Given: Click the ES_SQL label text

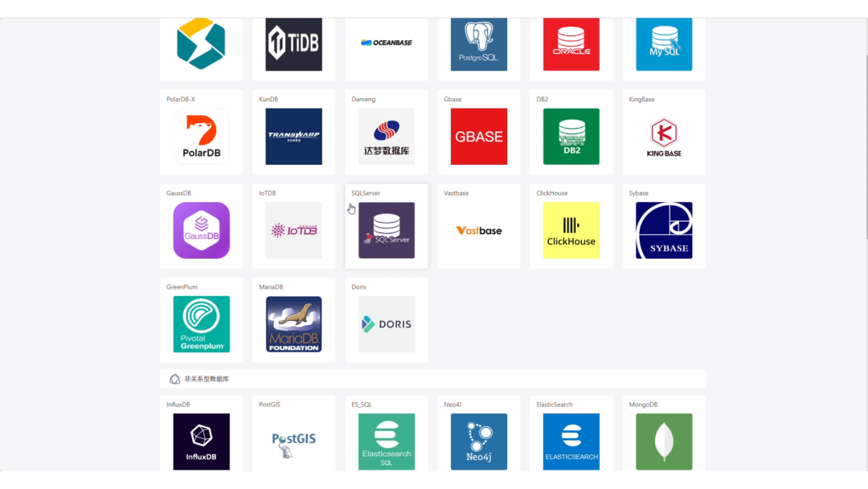Looking at the screenshot, I should (x=362, y=405).
